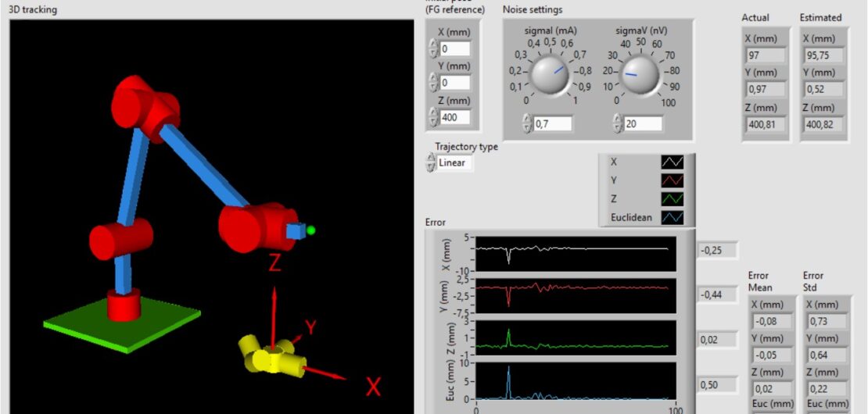Click the red Z axis label in 3D view

274,263
